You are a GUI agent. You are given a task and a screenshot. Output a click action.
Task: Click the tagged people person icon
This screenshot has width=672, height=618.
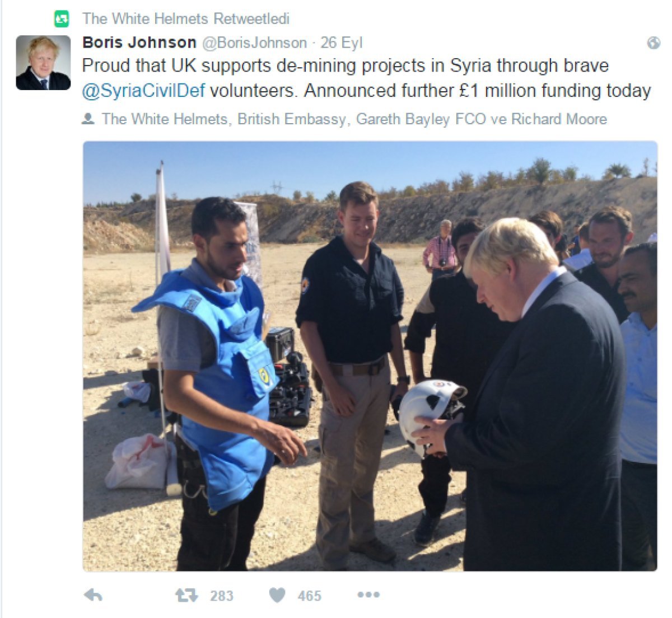88,119
